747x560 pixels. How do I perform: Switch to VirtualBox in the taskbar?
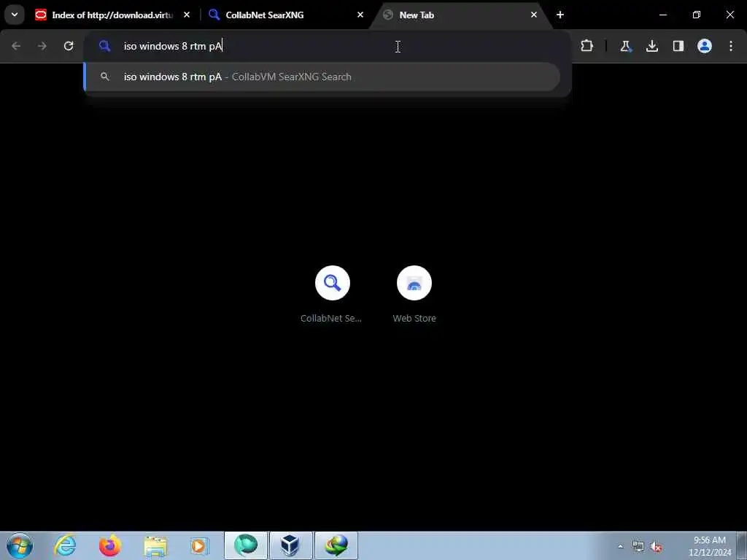pyautogui.click(x=290, y=545)
